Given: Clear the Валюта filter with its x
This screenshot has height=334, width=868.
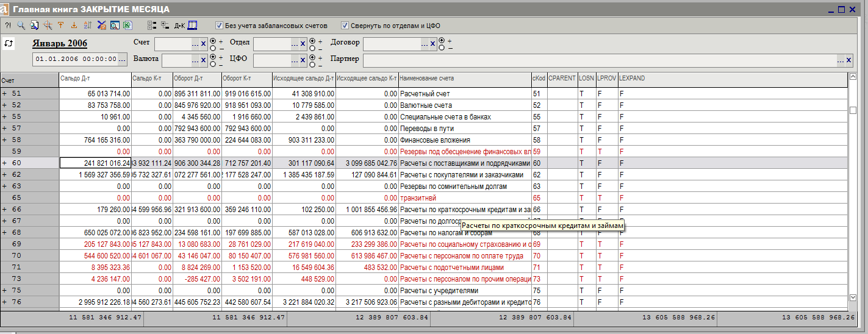Looking at the screenshot, I should coord(203,60).
